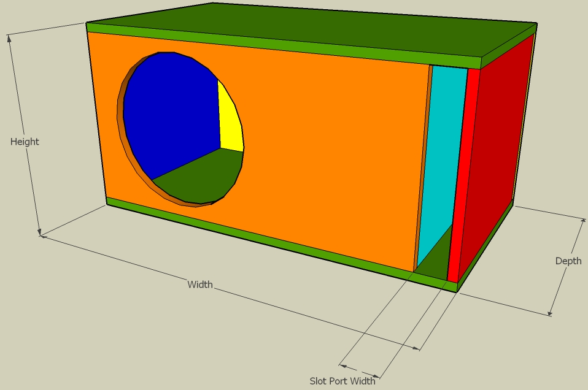The height and width of the screenshot is (390, 588).
Task: Click the Slot Port Width label
Action: [342, 381]
